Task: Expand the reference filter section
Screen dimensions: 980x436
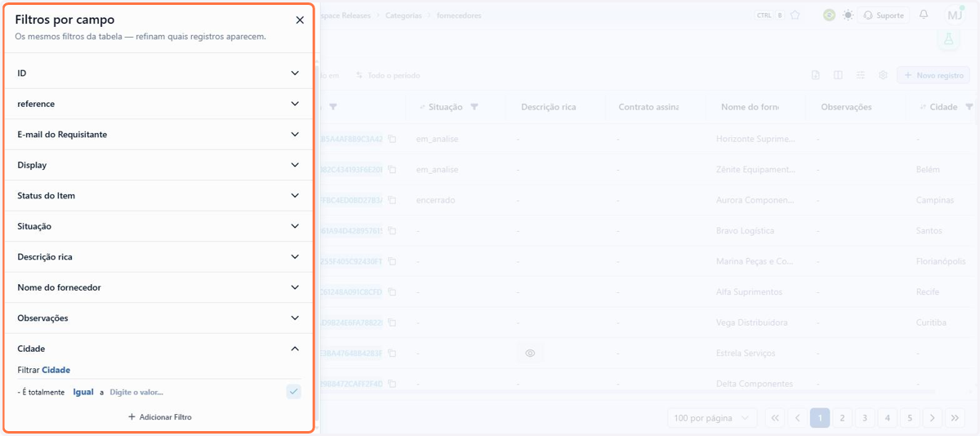Action: (x=158, y=104)
